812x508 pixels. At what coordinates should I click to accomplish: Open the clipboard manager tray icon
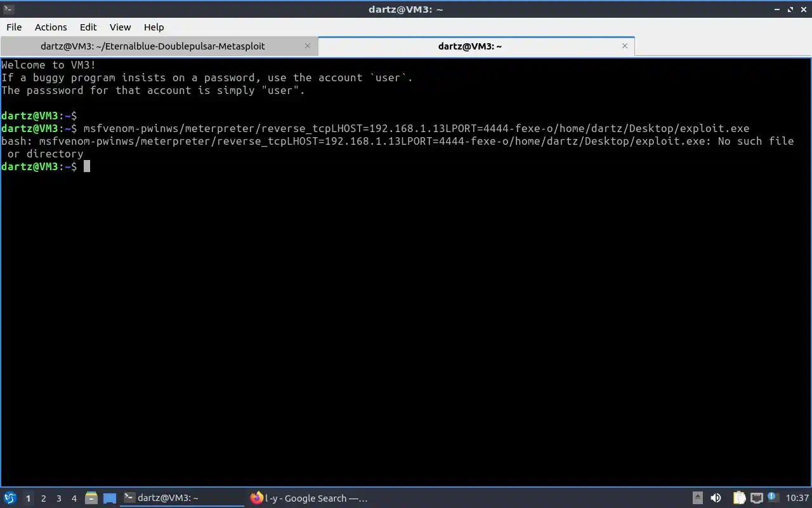coord(739,498)
